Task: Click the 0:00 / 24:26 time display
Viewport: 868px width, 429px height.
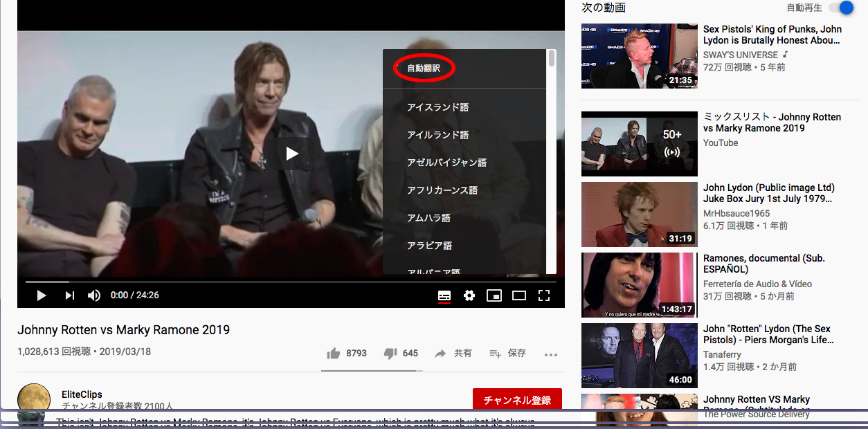Action: (135, 295)
